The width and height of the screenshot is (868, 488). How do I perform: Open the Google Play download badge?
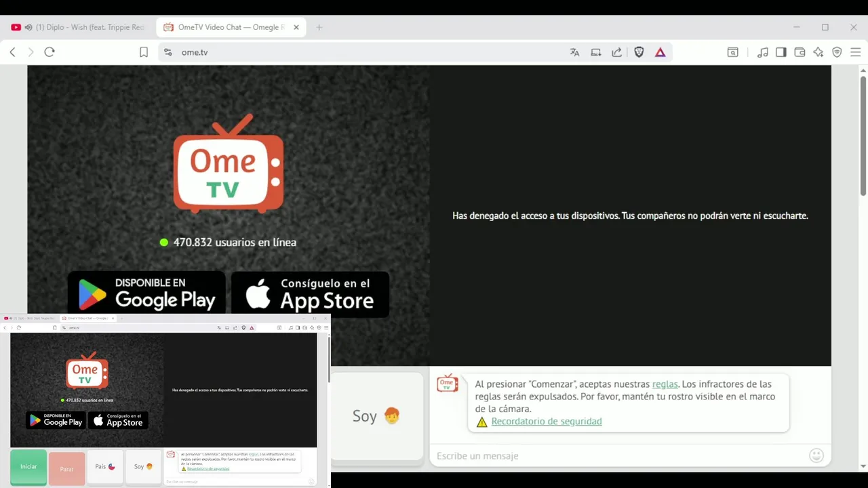[x=146, y=293]
